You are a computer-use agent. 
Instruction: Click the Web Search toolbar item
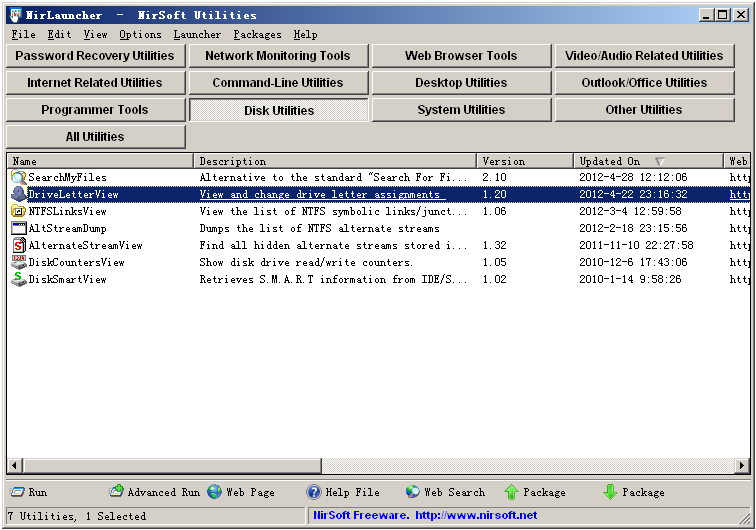pos(445,492)
